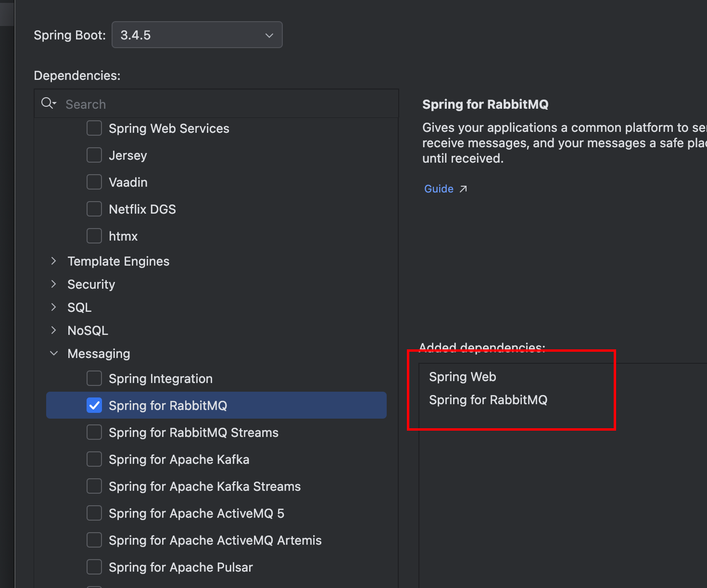Check the Jersey dependency box
Screen dimensions: 707x588
tap(94, 155)
